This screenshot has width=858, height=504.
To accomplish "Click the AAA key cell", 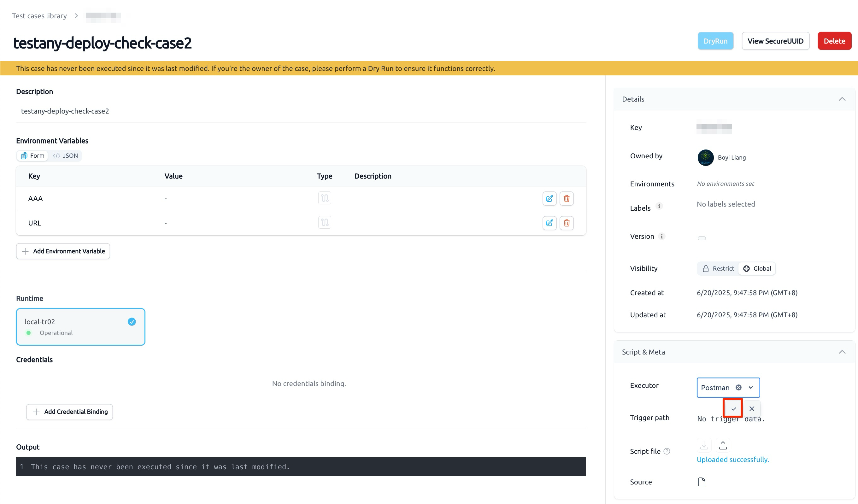I will pyautogui.click(x=35, y=198).
